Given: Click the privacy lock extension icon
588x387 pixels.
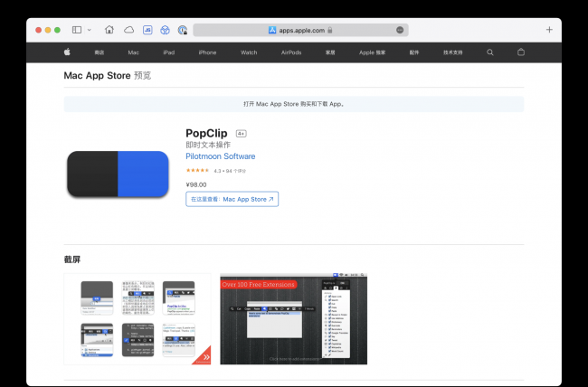Looking at the screenshot, I should tap(183, 30).
